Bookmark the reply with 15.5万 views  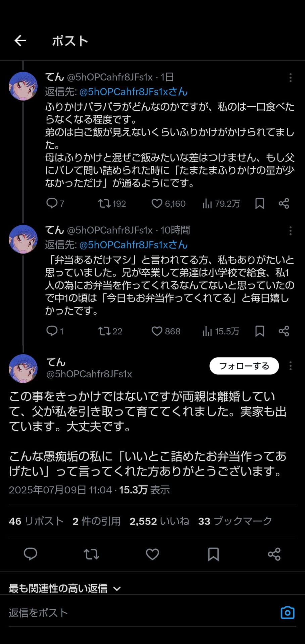pos(260,331)
